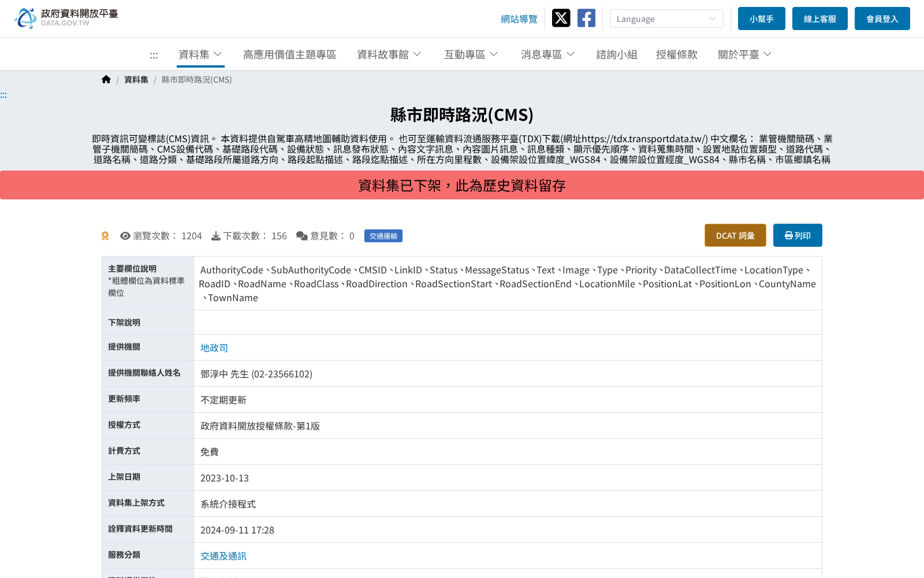Click the eye icon beside 瀏覽次數
The image size is (924, 578).
pos(125,236)
